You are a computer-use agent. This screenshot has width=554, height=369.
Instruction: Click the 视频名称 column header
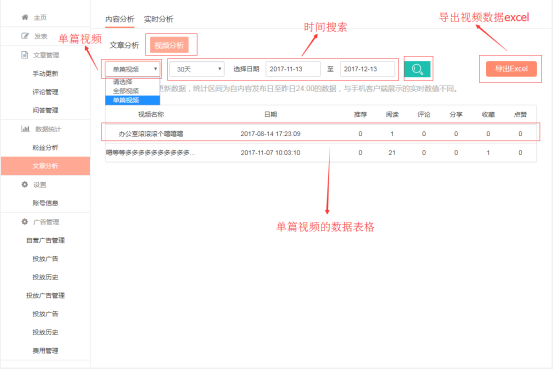[151, 114]
